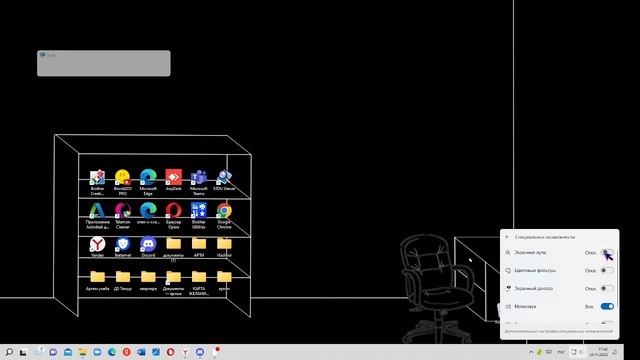640x360 pixels.
Task: Open the Microsoft Edge shortcut on top shelf
Action: pyautogui.click(x=148, y=182)
